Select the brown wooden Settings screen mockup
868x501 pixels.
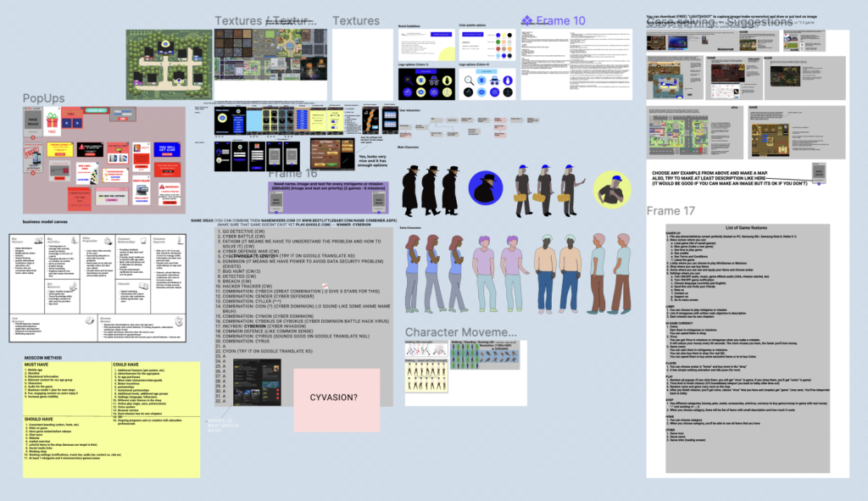tap(332, 154)
